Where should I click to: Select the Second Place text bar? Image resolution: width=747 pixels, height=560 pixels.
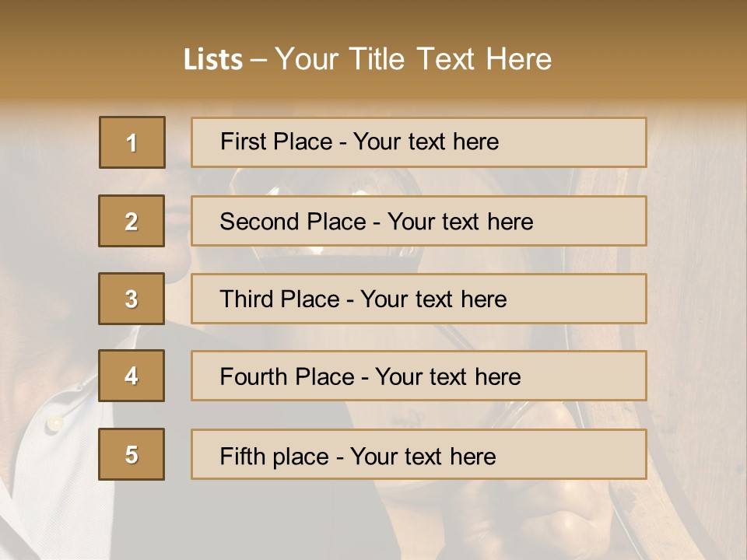(419, 221)
